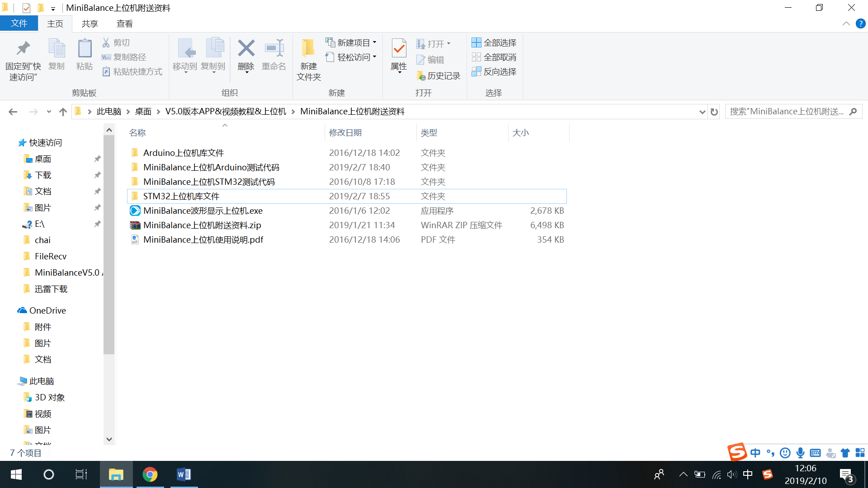The image size is (868, 488).
Task: Unpin 桌面 from Quick Access pin
Action: click(x=97, y=159)
